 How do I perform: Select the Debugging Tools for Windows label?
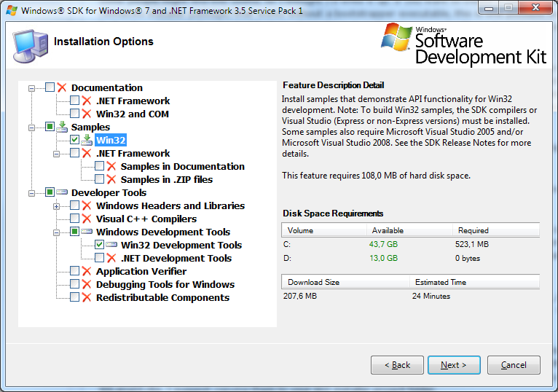165,284
